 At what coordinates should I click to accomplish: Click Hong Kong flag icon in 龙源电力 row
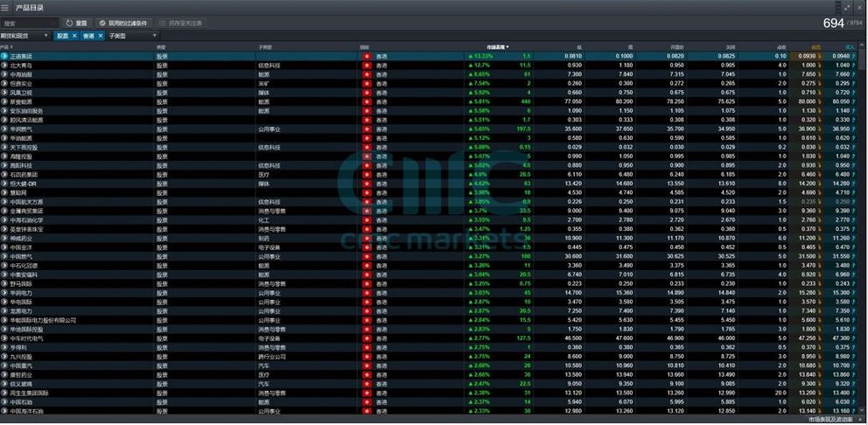(x=367, y=311)
